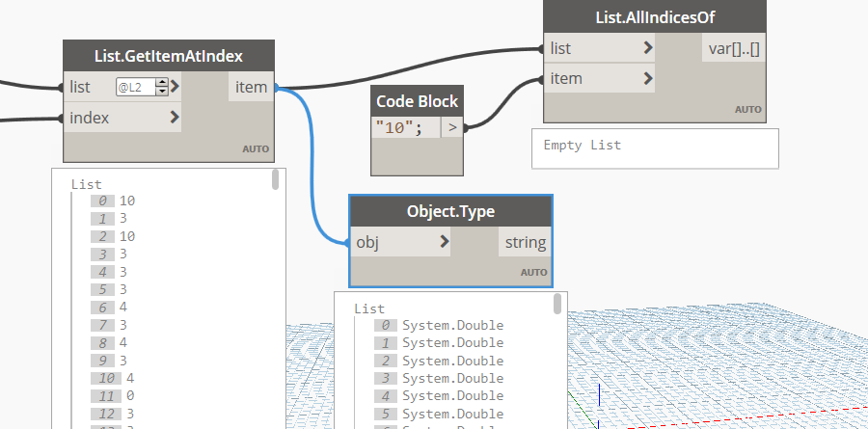Click AUTO lacing label on List.AllIndicesOf
Image resolution: width=868 pixels, height=429 pixels.
click(747, 110)
